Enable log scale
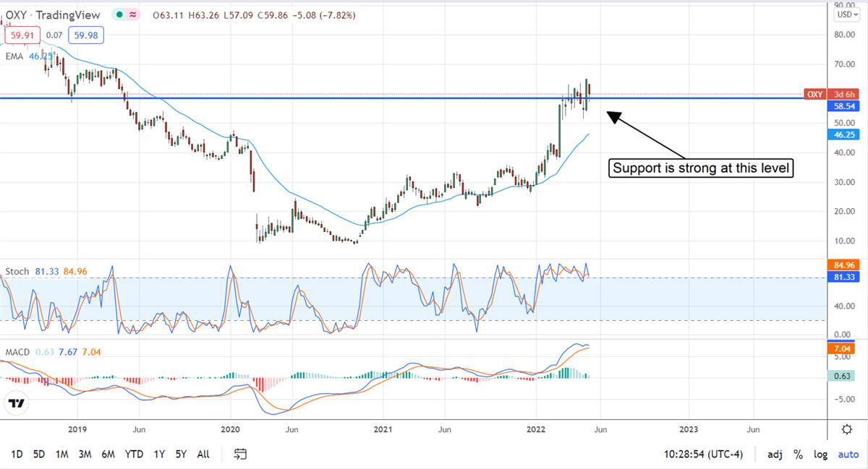 tap(821, 455)
